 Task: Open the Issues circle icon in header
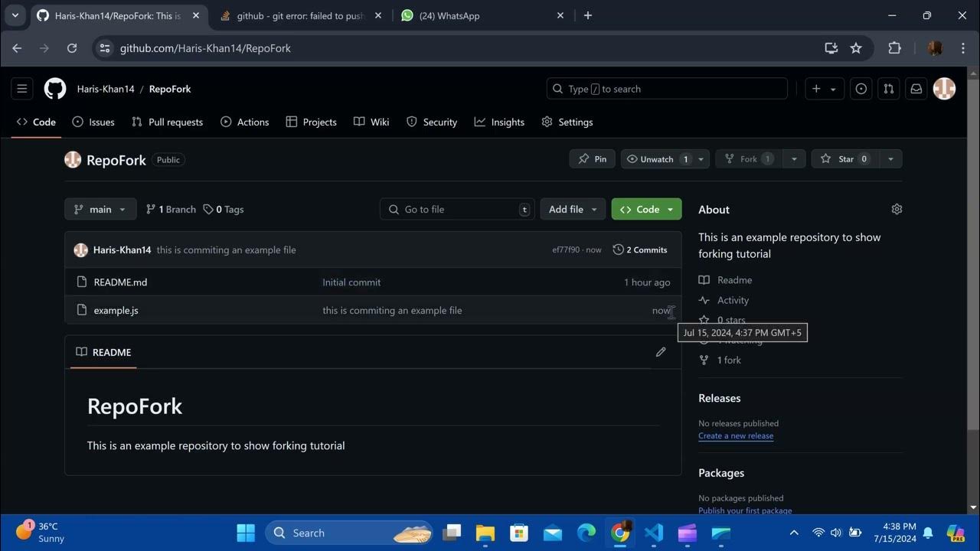coord(861,89)
